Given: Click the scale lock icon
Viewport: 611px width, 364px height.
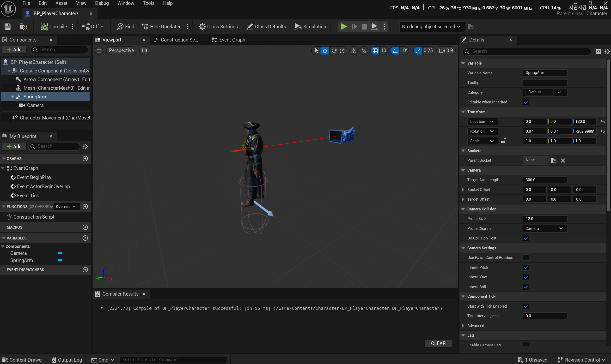Looking at the screenshot, I should [503, 141].
